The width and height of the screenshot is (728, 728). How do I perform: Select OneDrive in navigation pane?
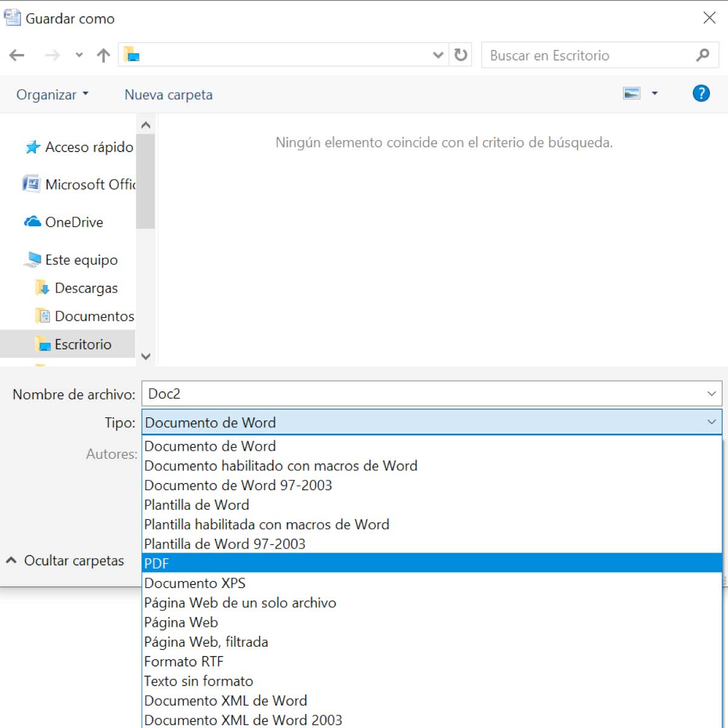tap(74, 222)
